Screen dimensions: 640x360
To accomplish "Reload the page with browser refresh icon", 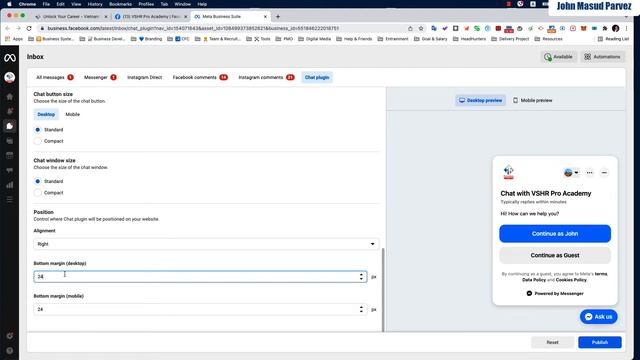I will pos(29,28).
